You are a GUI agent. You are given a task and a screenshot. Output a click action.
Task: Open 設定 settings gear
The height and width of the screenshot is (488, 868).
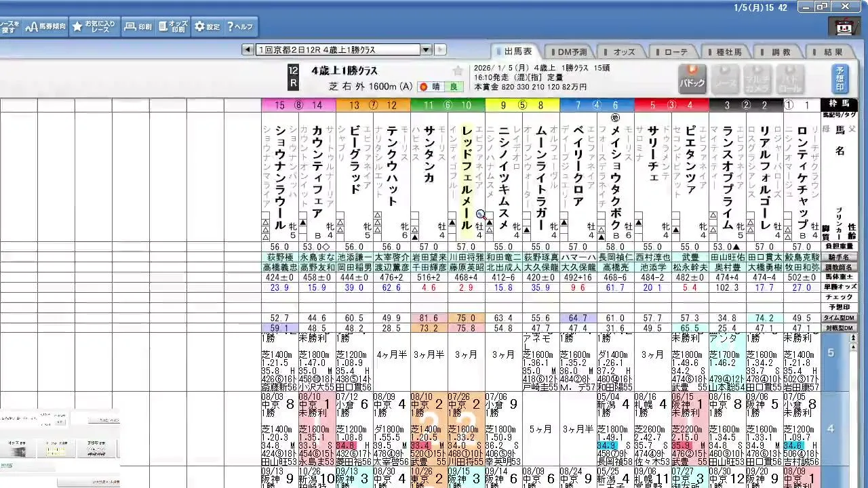coord(208,26)
